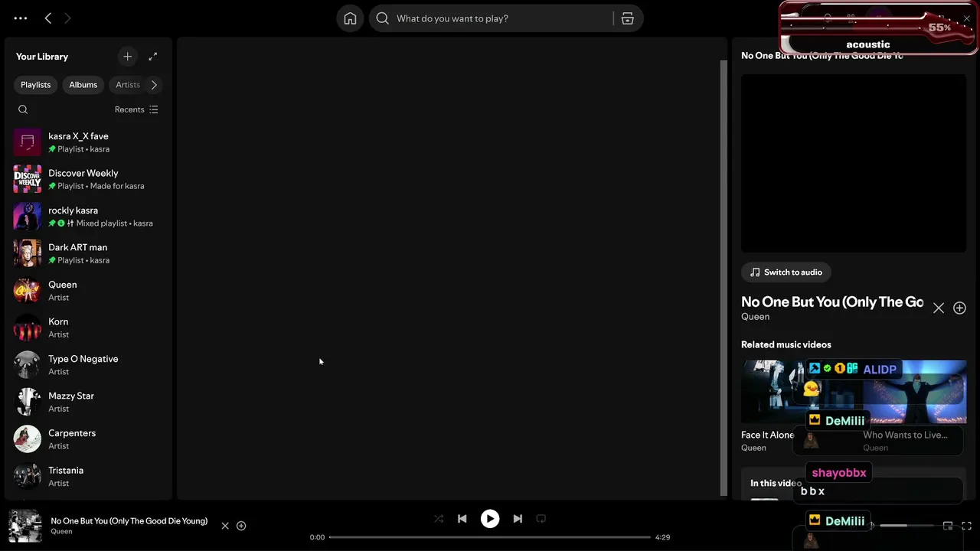Open the Tristania artist avatar
Image resolution: width=980 pixels, height=551 pixels.
point(28,476)
